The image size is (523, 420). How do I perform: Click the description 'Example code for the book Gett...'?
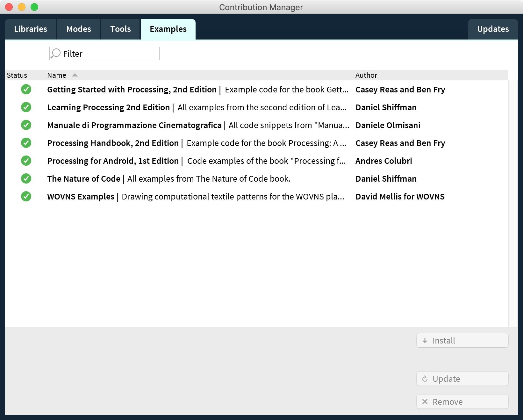point(287,90)
